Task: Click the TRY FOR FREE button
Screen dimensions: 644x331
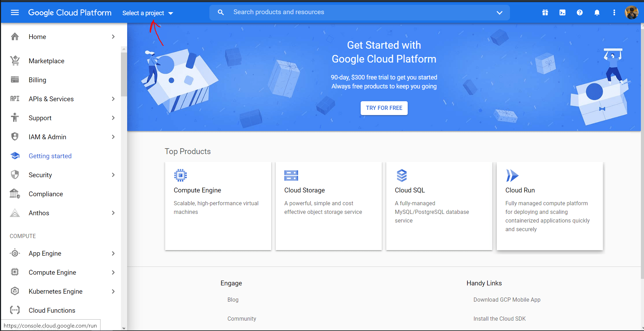Action: point(384,108)
